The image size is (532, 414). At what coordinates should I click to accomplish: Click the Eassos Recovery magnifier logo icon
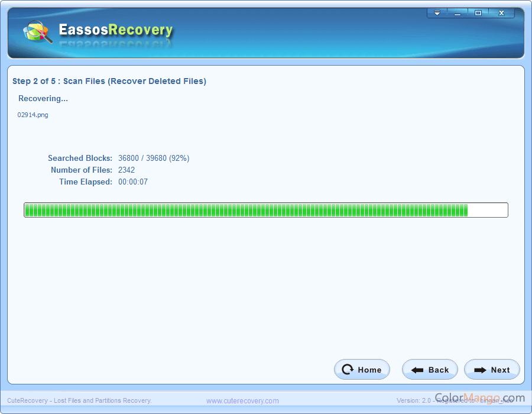(x=35, y=31)
